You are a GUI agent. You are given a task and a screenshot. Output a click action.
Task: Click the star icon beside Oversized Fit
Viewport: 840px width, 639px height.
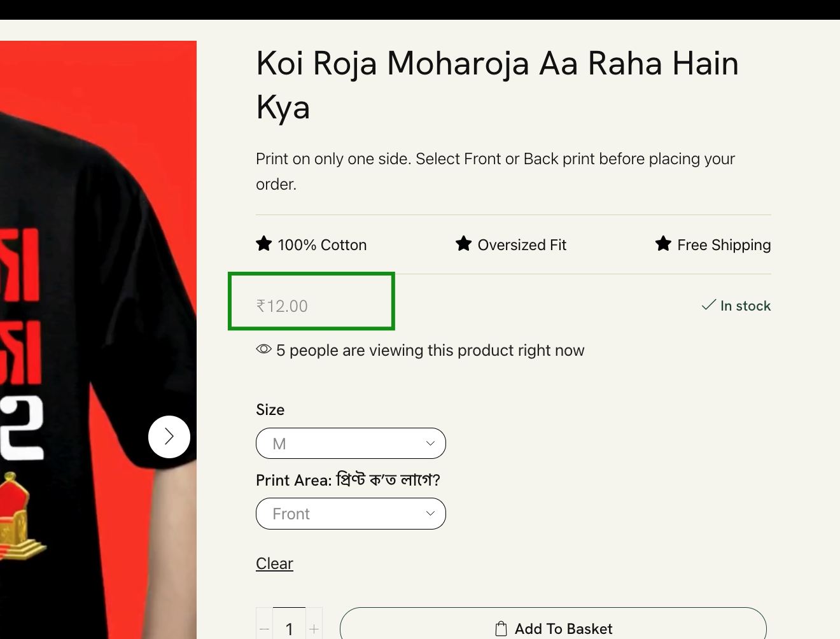(x=464, y=244)
